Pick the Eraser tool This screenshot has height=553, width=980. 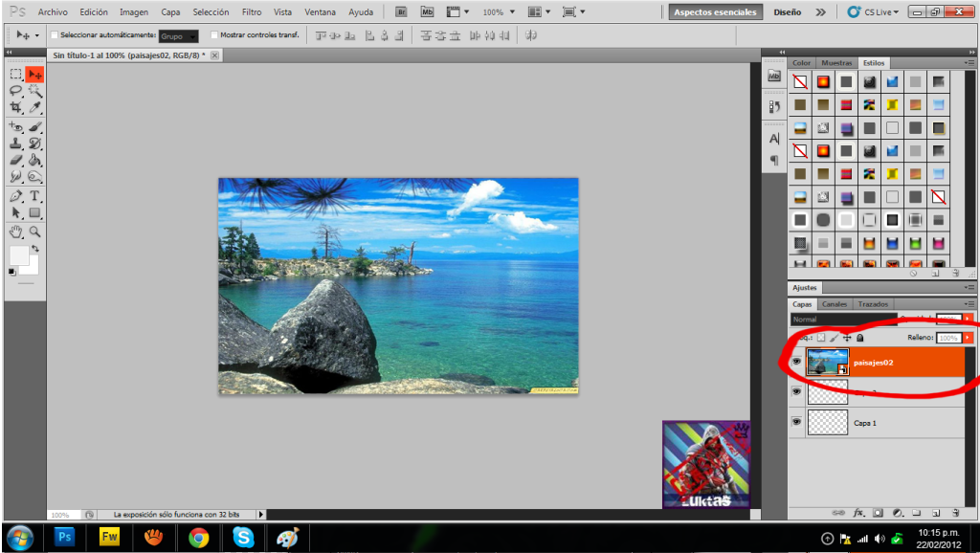[x=16, y=160]
